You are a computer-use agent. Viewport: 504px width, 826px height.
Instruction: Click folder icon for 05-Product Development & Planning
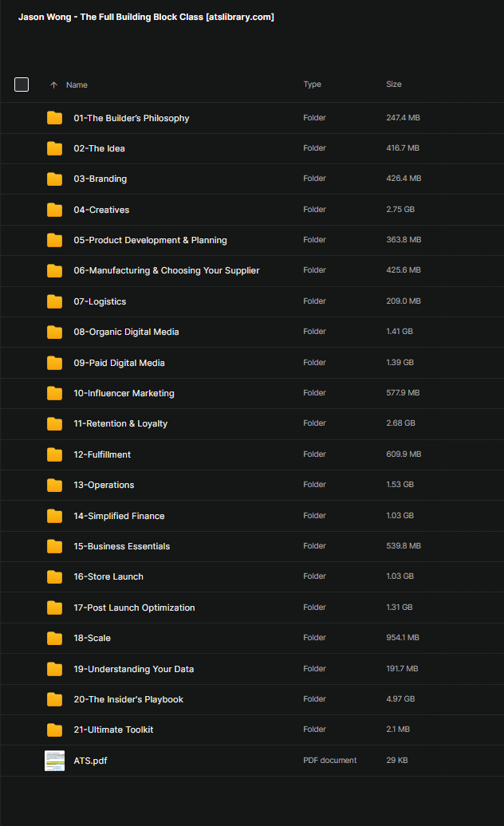coord(55,240)
